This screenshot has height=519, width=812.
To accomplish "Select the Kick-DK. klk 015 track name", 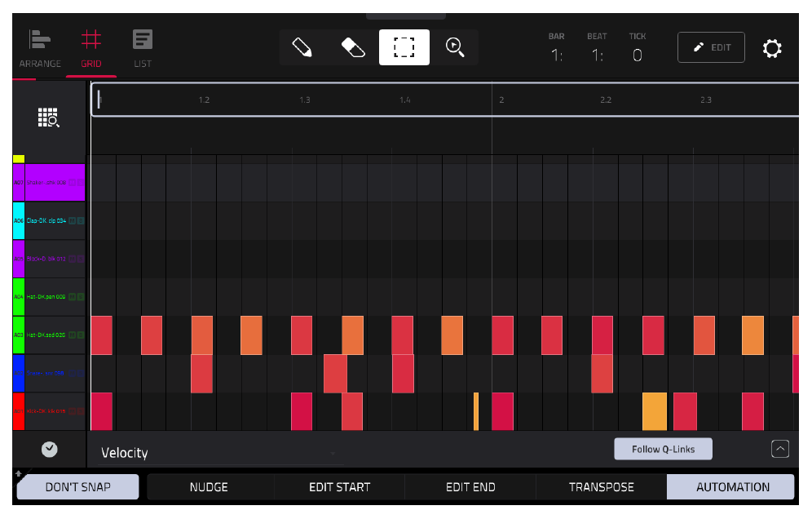I will point(46,411).
